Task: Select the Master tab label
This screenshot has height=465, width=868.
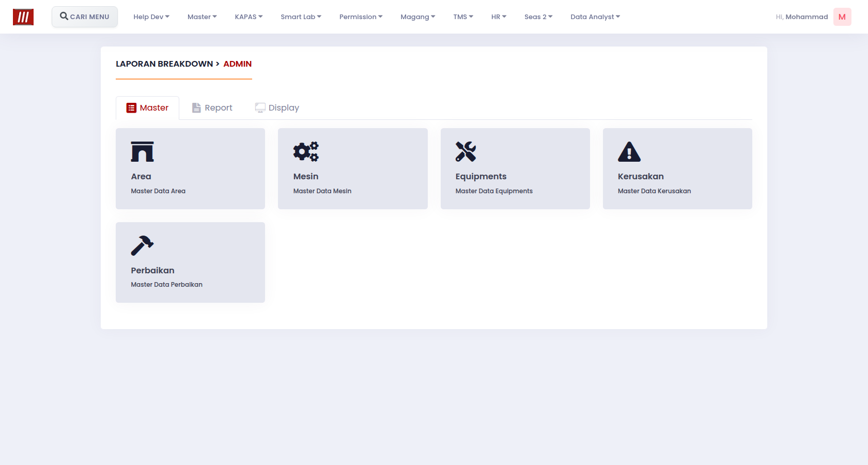Action: tap(154, 107)
